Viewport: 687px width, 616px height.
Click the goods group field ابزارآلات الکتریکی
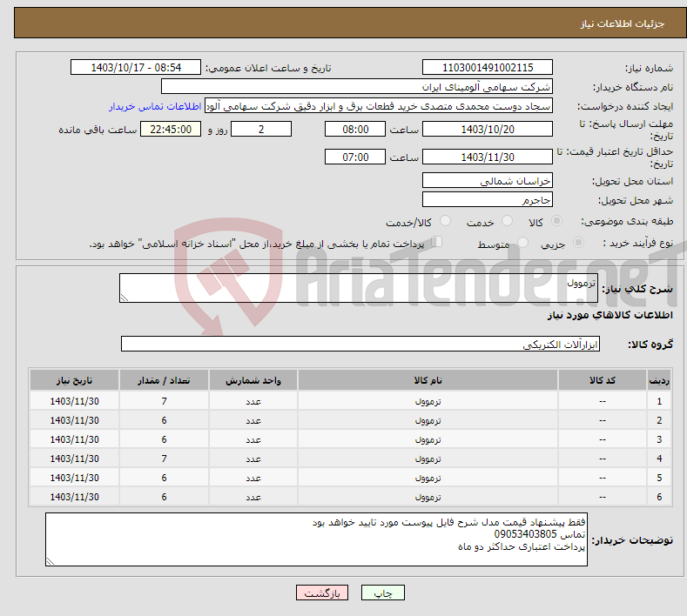360,345
